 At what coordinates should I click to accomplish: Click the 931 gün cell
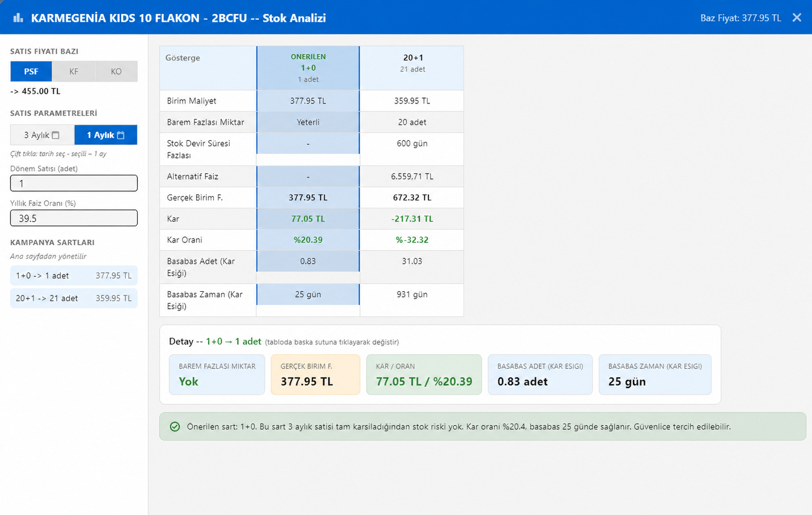point(412,300)
